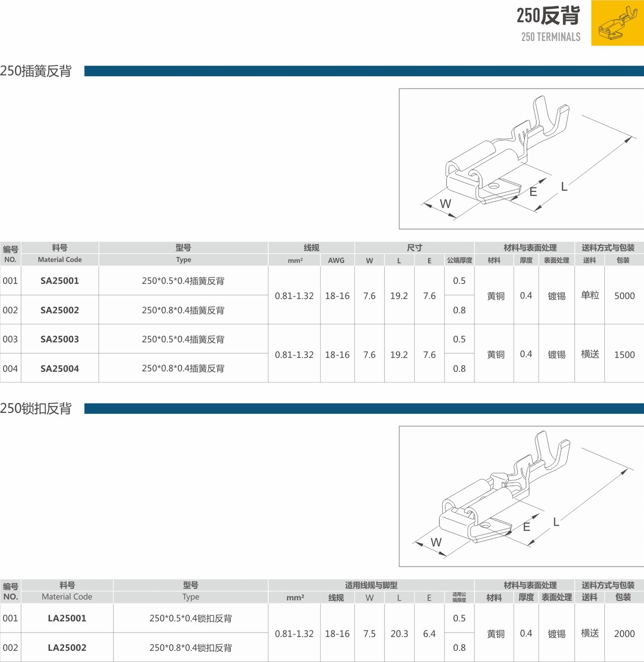Select the 20.3 length value cell
The width and height of the screenshot is (644, 662).
pos(399,634)
